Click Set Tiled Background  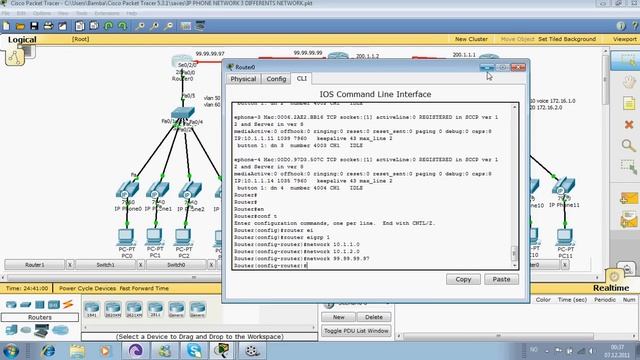coord(567,39)
